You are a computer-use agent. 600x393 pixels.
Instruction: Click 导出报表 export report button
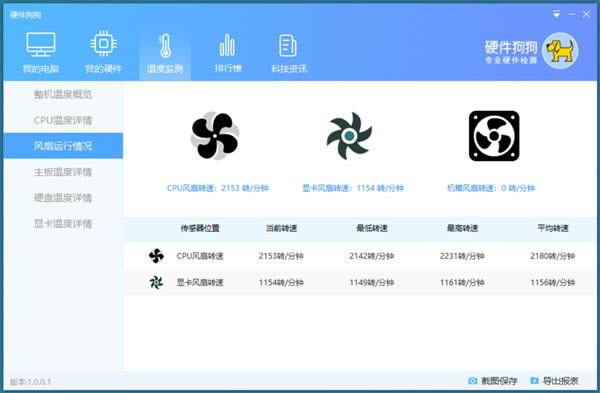tap(554, 381)
